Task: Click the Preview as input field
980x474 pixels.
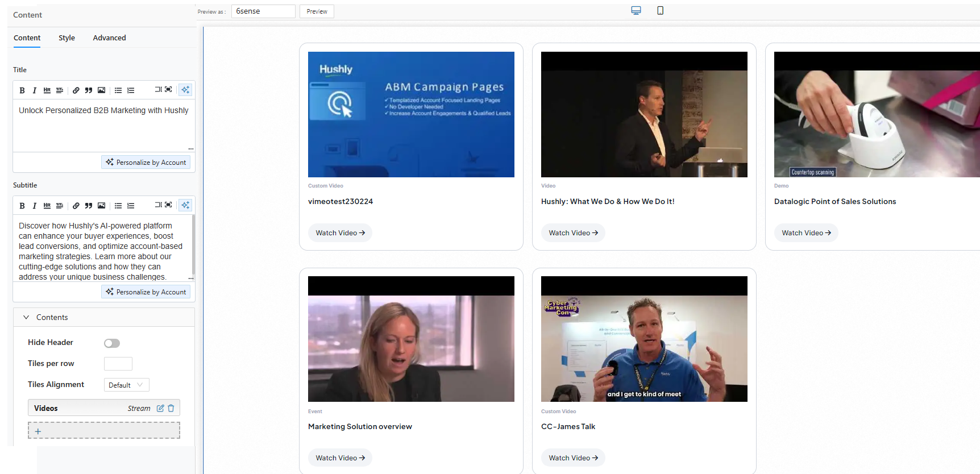Action: point(263,11)
